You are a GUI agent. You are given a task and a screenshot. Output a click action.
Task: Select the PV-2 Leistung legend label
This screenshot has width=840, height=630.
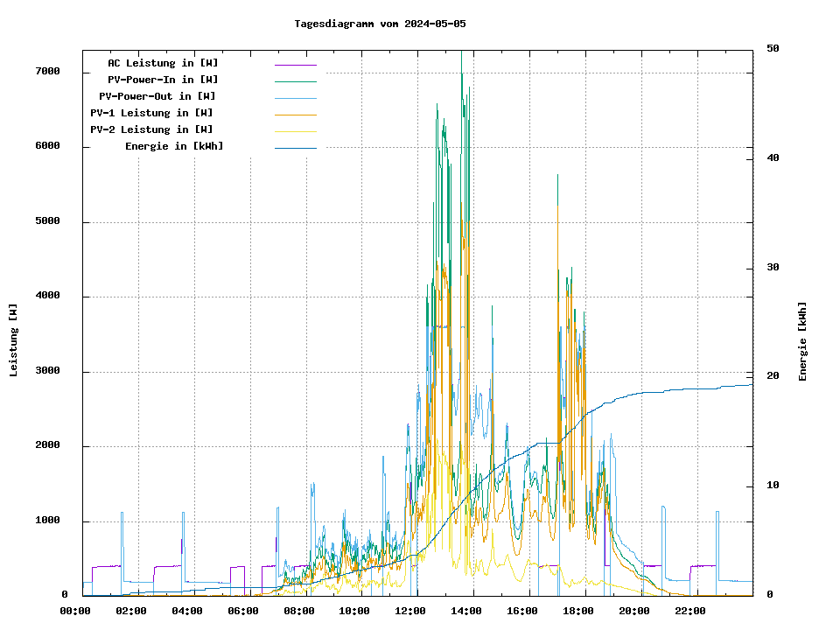click(x=151, y=129)
